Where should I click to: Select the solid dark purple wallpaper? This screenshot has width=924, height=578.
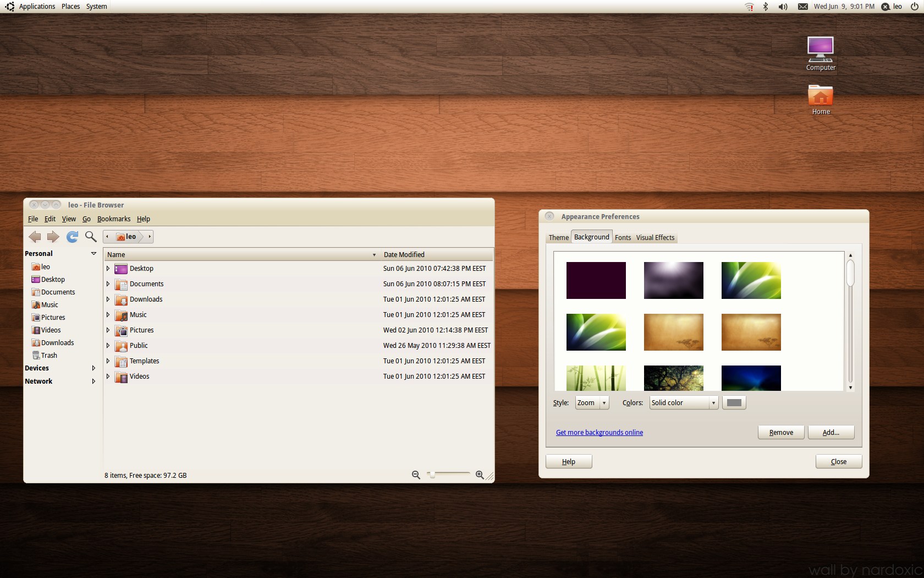596,281
